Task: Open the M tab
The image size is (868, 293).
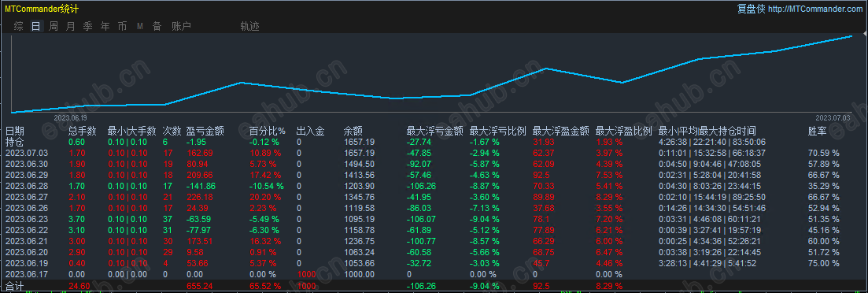Action: pyautogui.click(x=139, y=26)
